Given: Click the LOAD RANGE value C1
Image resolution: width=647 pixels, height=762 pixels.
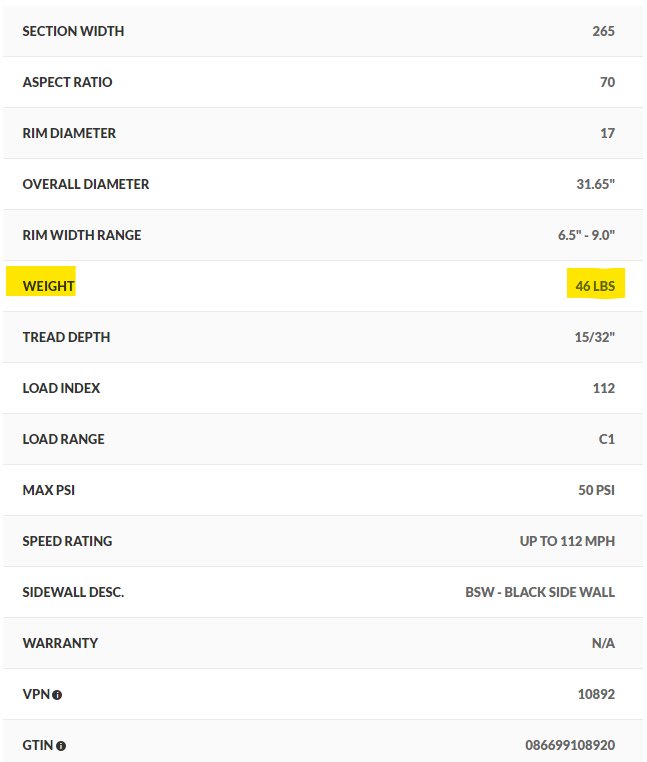Looking at the screenshot, I should [607, 439].
